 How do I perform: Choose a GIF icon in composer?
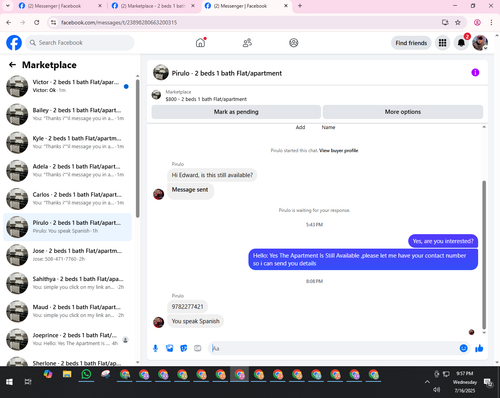[x=198, y=348]
